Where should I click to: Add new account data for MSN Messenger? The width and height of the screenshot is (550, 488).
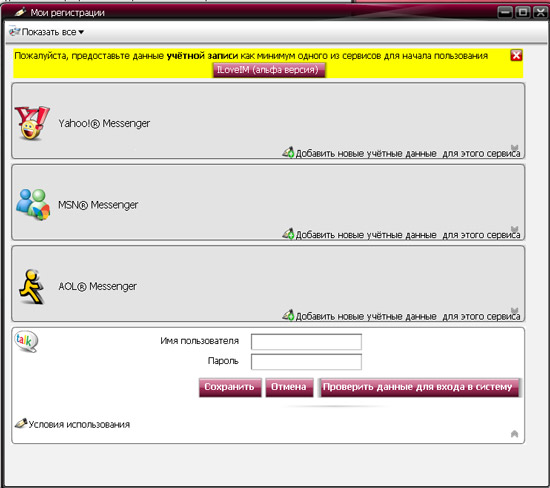pyautogui.click(x=408, y=235)
